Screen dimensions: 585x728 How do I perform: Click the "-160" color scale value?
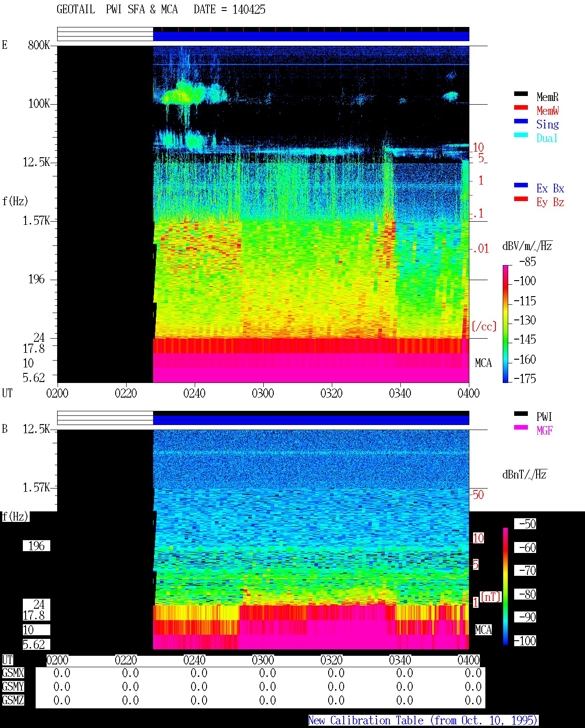pyautogui.click(x=525, y=360)
